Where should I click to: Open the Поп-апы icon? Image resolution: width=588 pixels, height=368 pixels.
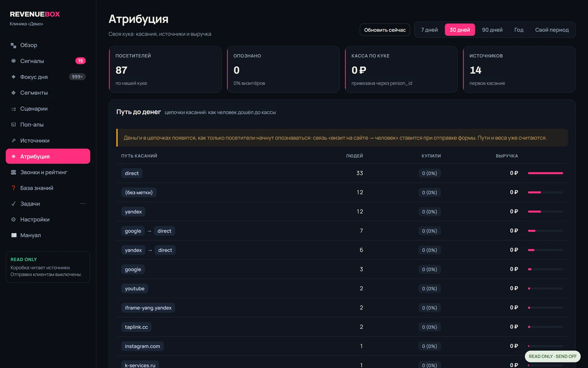(x=14, y=125)
